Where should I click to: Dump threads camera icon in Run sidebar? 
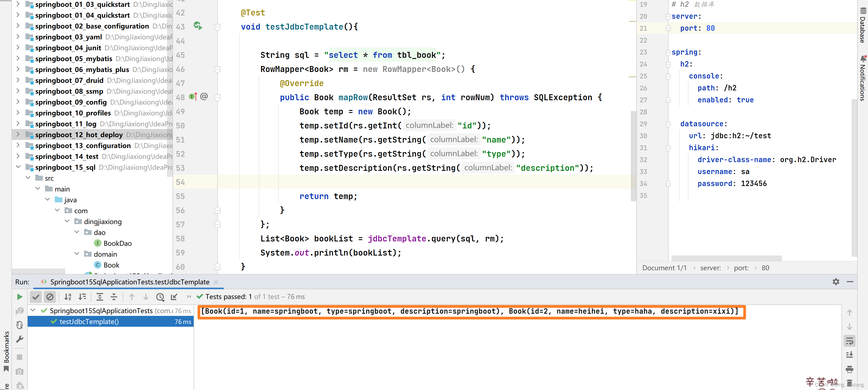pyautogui.click(x=20, y=372)
